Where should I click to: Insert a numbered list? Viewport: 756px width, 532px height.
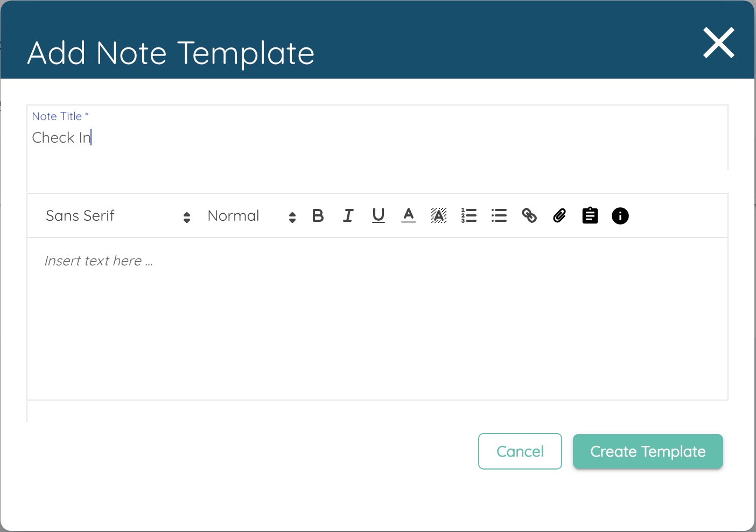click(468, 215)
